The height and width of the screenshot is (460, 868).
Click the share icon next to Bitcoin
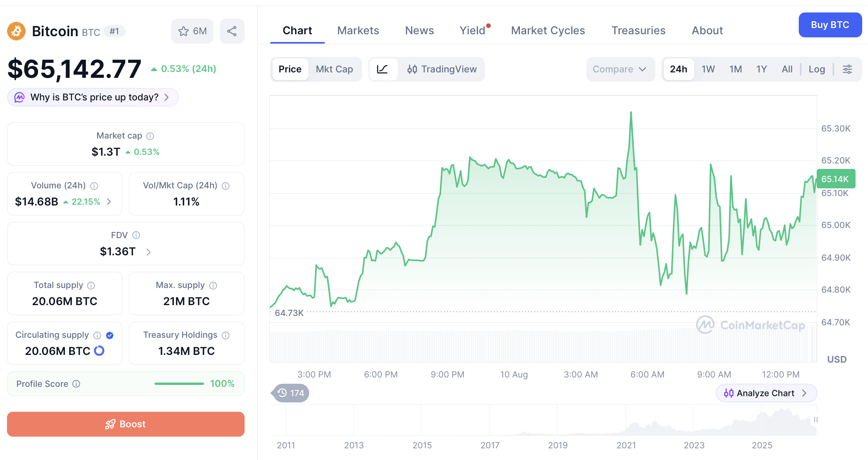click(x=232, y=31)
